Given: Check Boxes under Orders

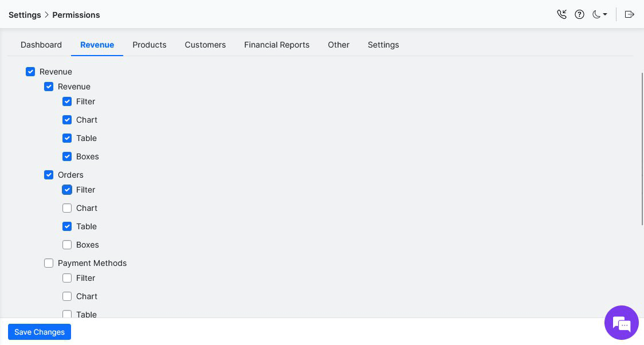Looking at the screenshot, I should pos(67,245).
